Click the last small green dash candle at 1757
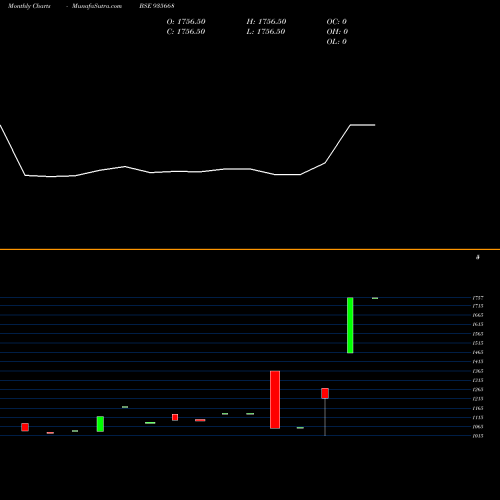The image size is (500, 500). [x=375, y=298]
